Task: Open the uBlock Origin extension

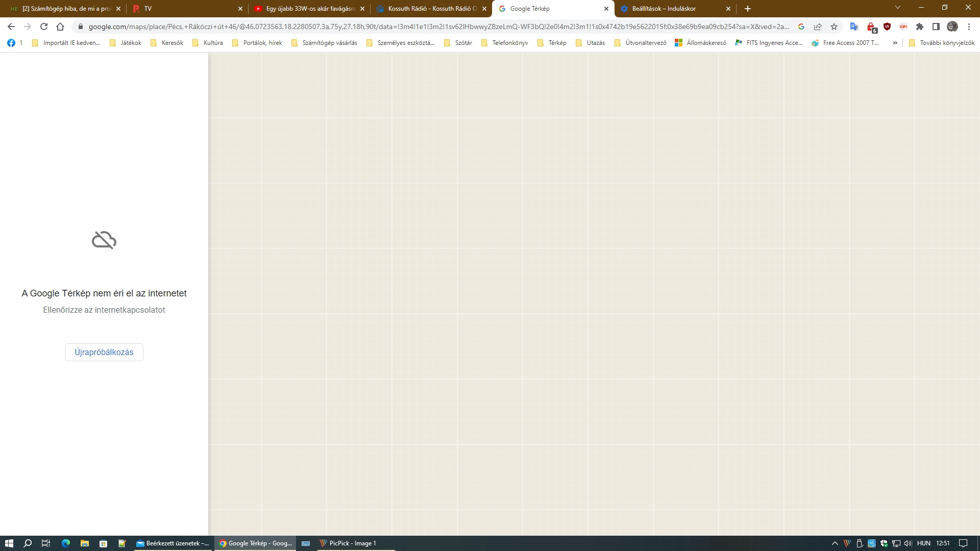Action: point(887,27)
